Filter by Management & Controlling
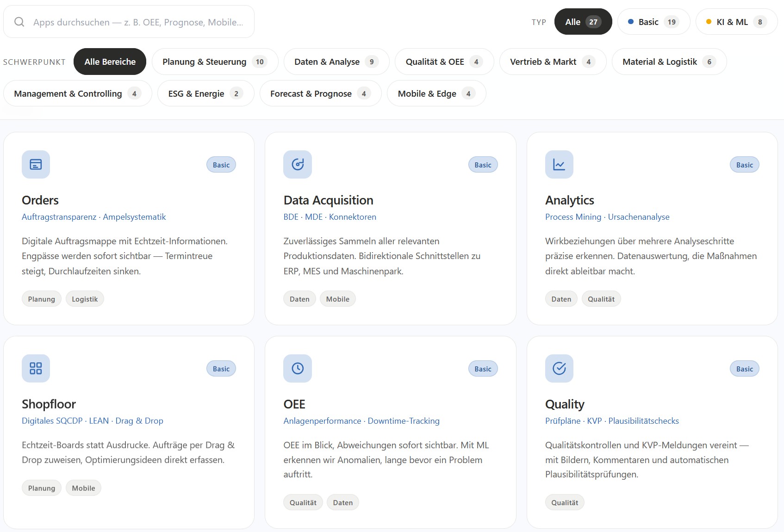784x532 pixels. [x=78, y=93]
